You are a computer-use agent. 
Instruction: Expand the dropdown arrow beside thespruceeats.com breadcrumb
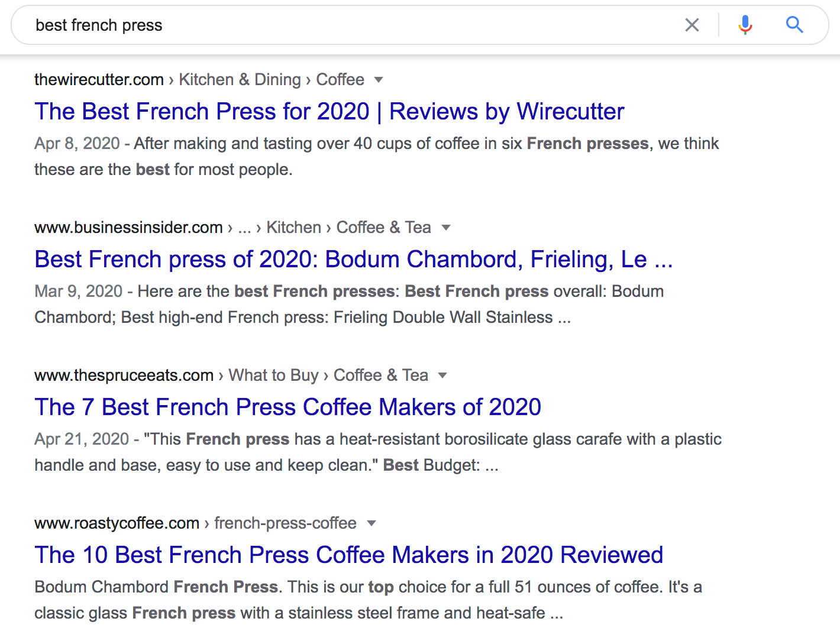(442, 375)
